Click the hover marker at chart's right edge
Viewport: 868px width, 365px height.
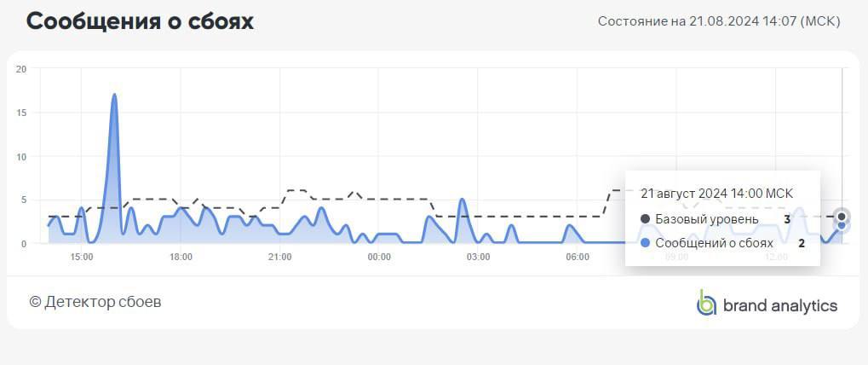coord(842,220)
